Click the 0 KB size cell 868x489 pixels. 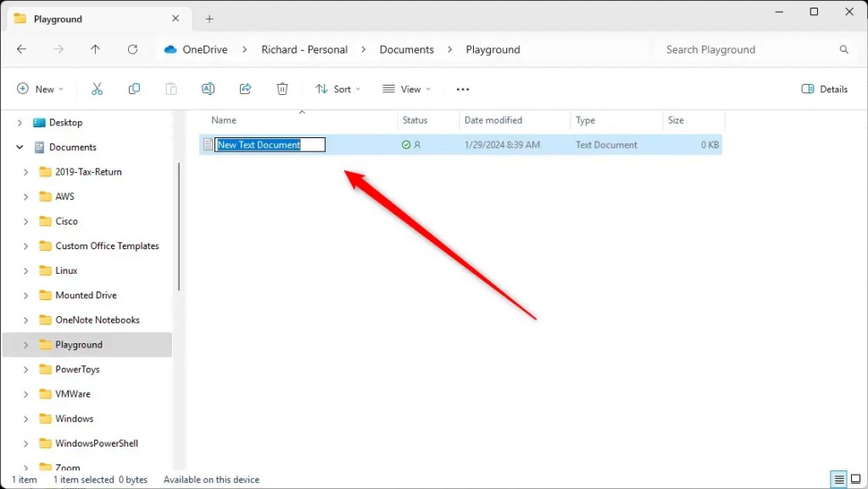pos(709,144)
